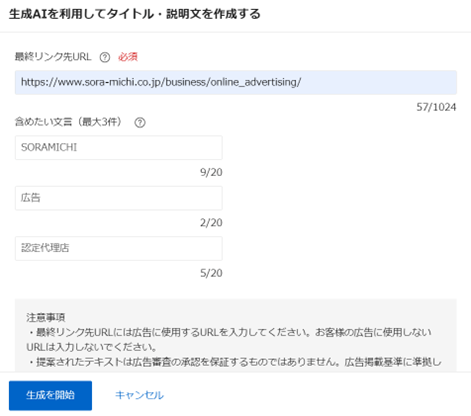Focus the final link URL input field
The image size is (471, 416).
click(236, 82)
